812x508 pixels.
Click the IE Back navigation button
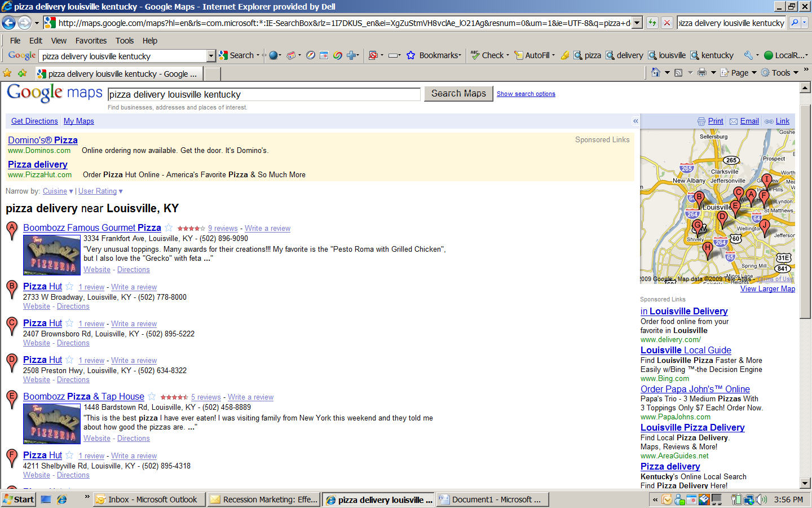9,23
